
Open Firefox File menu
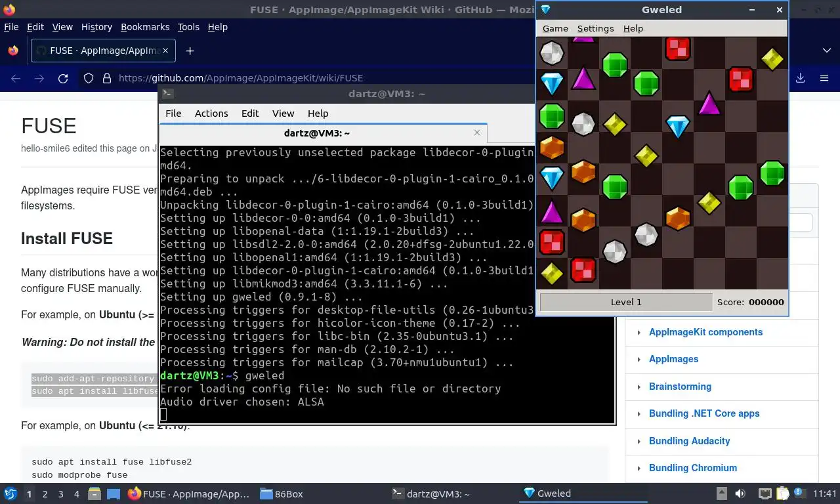pyautogui.click(x=11, y=27)
